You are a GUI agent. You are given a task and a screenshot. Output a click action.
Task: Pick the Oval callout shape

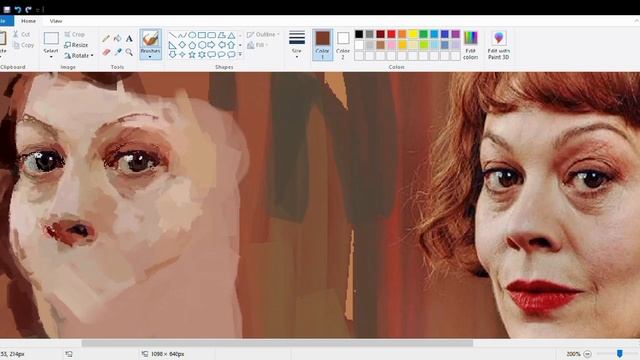222,54
